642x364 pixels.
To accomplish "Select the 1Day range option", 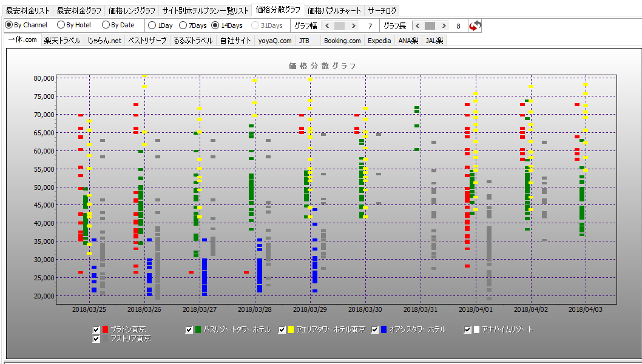I will click(x=152, y=25).
